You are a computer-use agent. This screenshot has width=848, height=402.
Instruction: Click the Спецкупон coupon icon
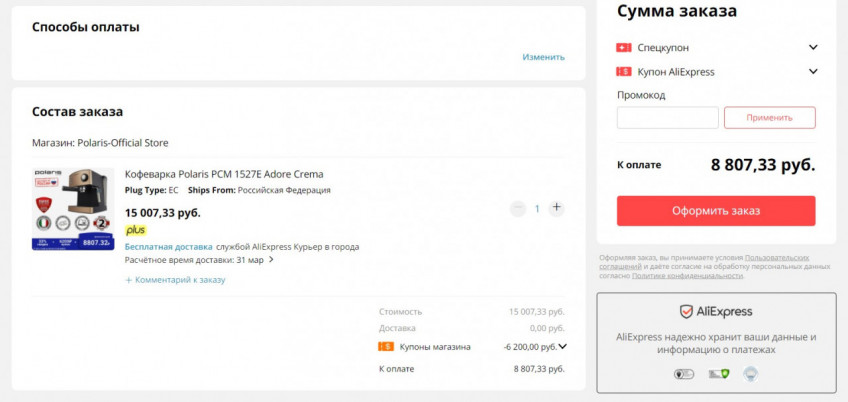tap(624, 48)
